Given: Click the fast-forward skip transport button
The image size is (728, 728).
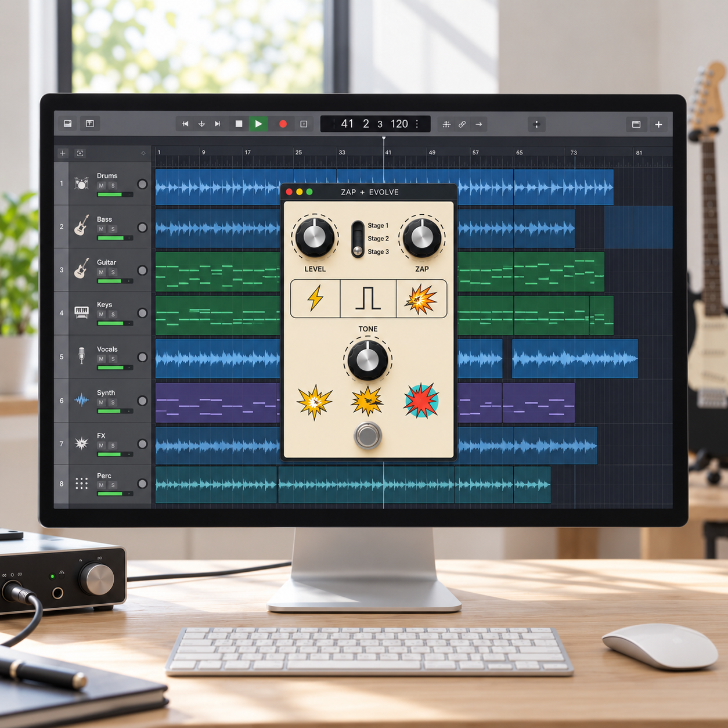Looking at the screenshot, I should [218, 124].
